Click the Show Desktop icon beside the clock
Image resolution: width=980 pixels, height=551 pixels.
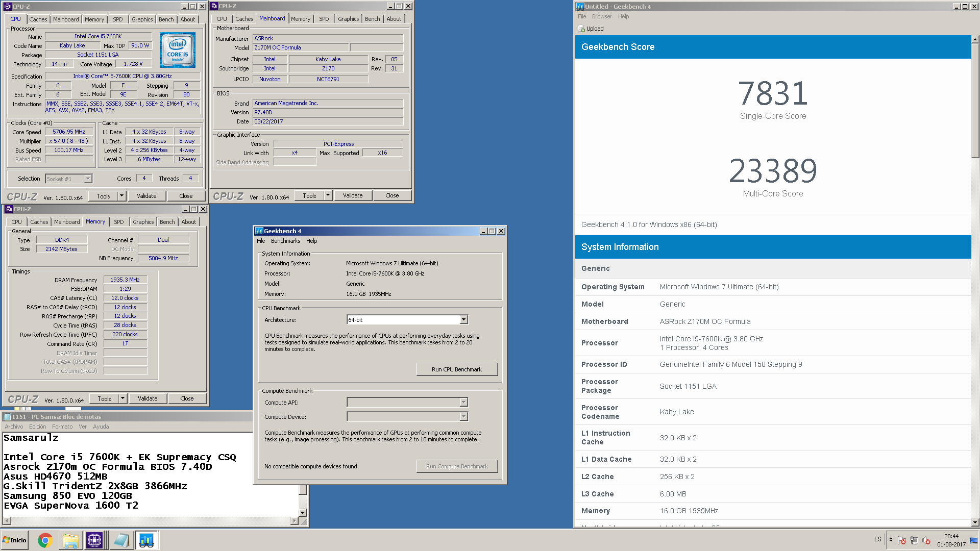(x=974, y=540)
